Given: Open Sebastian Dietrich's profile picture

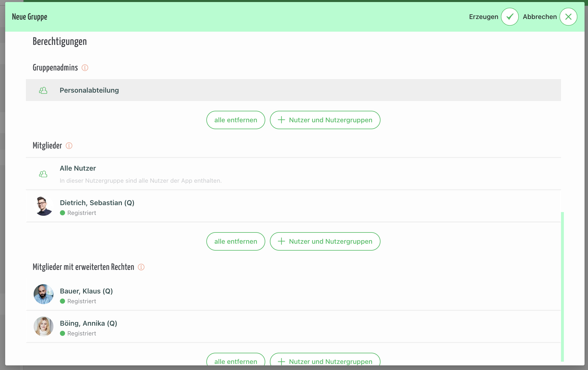Looking at the screenshot, I should [x=43, y=206].
